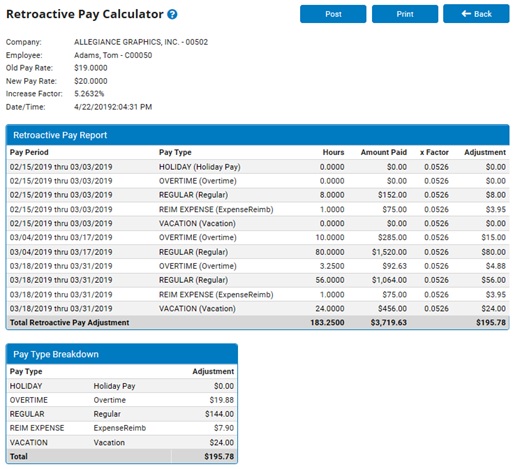Click VACATION in the Pay Type Breakdown table
513x469 pixels.
[x=29, y=443]
